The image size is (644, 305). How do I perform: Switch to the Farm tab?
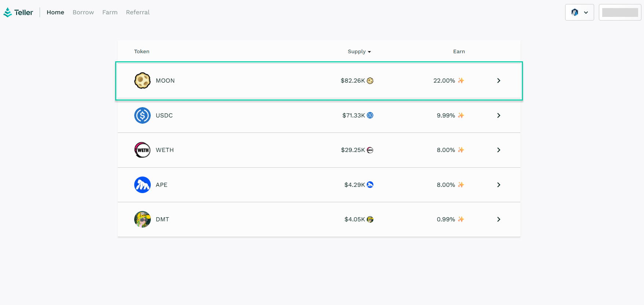[110, 12]
